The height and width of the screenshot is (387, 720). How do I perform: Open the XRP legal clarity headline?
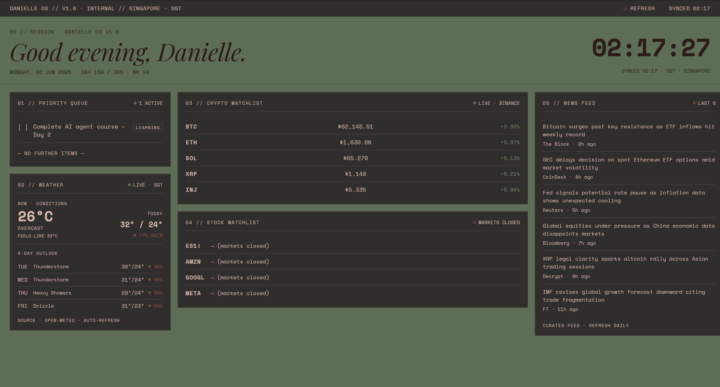625,263
